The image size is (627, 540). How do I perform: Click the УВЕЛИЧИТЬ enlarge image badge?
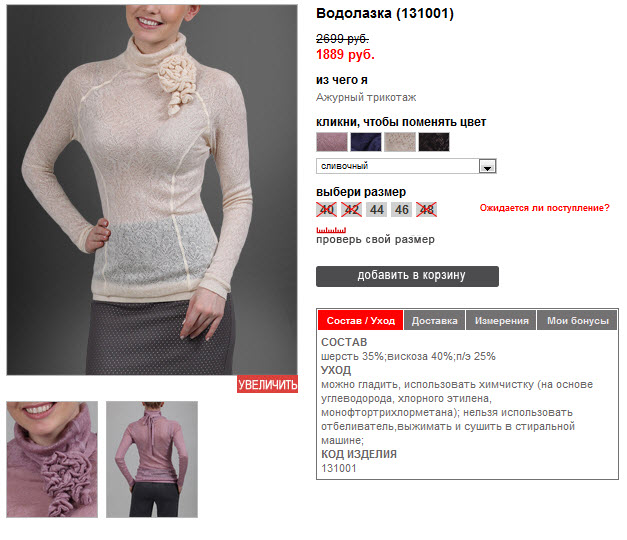pos(267,384)
